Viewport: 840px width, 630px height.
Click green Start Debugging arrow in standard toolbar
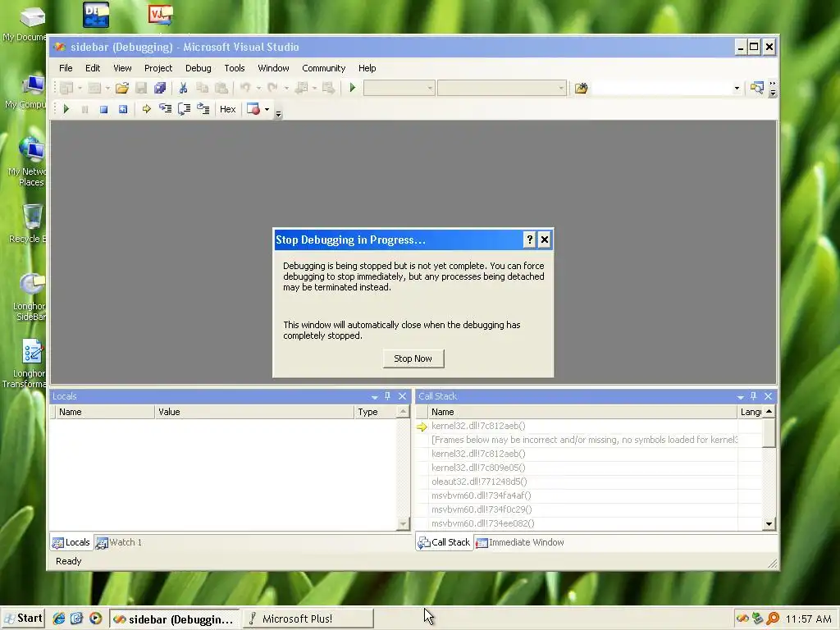(353, 87)
